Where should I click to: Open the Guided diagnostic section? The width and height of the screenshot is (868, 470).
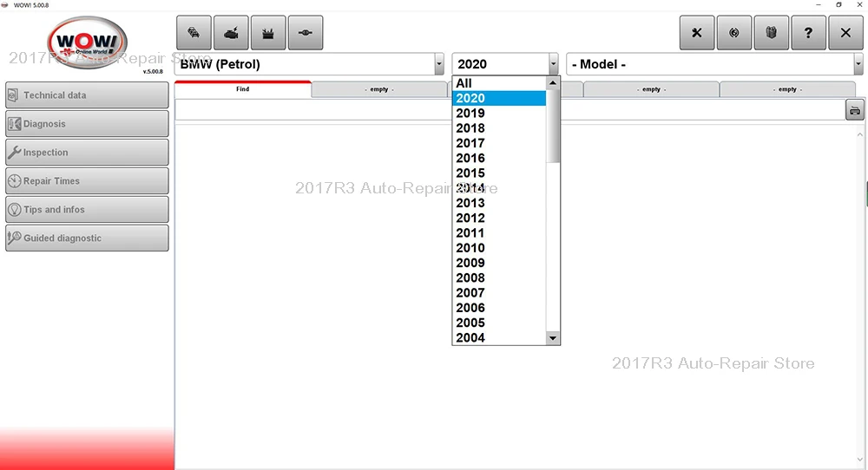coord(87,238)
